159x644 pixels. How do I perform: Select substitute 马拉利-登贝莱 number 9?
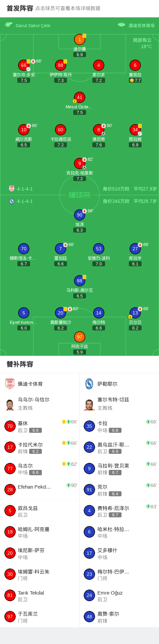[x=119, y=469]
